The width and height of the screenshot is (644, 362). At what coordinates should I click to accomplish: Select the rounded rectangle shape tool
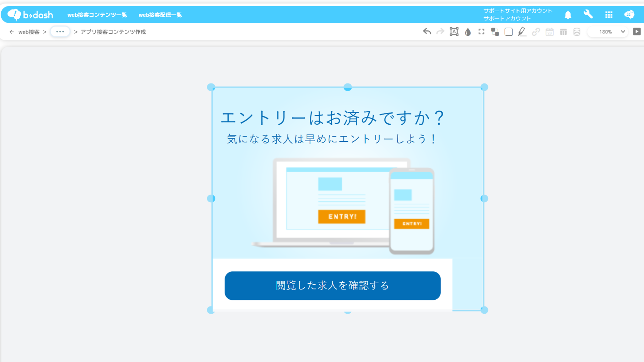point(508,32)
